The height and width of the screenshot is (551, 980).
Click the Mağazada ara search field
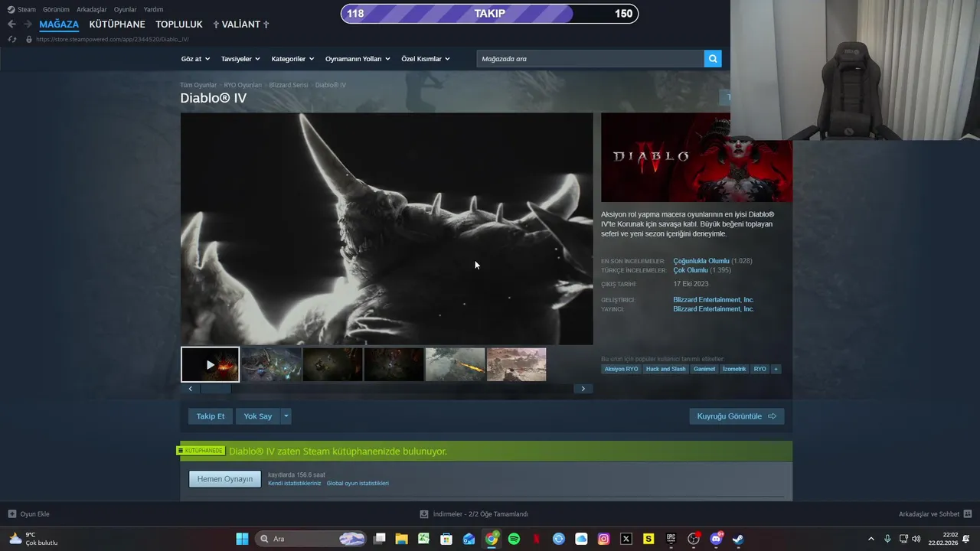pyautogui.click(x=590, y=59)
